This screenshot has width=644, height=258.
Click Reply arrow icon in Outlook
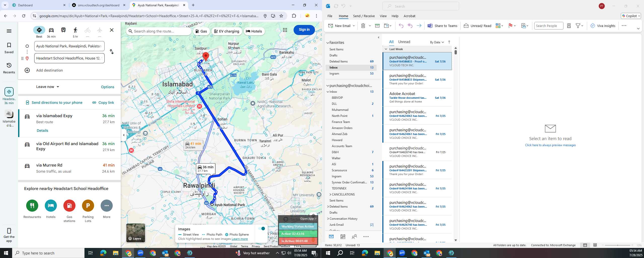click(x=401, y=26)
